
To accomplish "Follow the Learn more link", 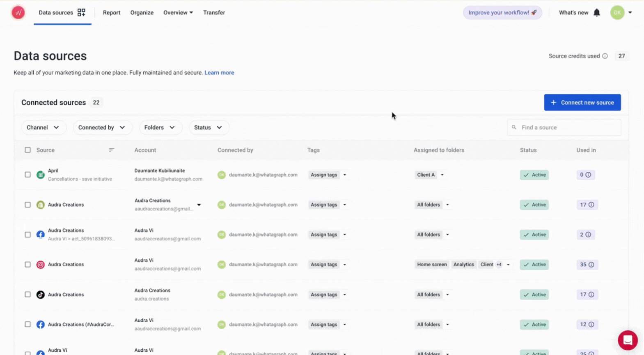I will pos(219,73).
